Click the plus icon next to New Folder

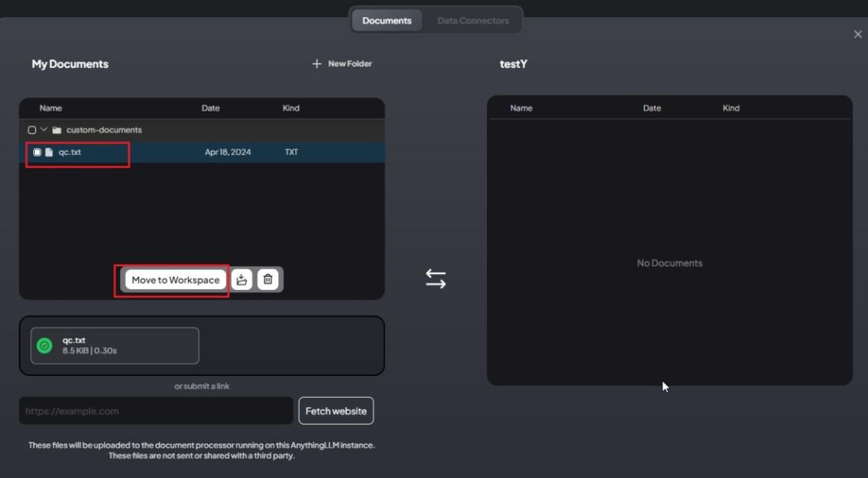click(316, 64)
